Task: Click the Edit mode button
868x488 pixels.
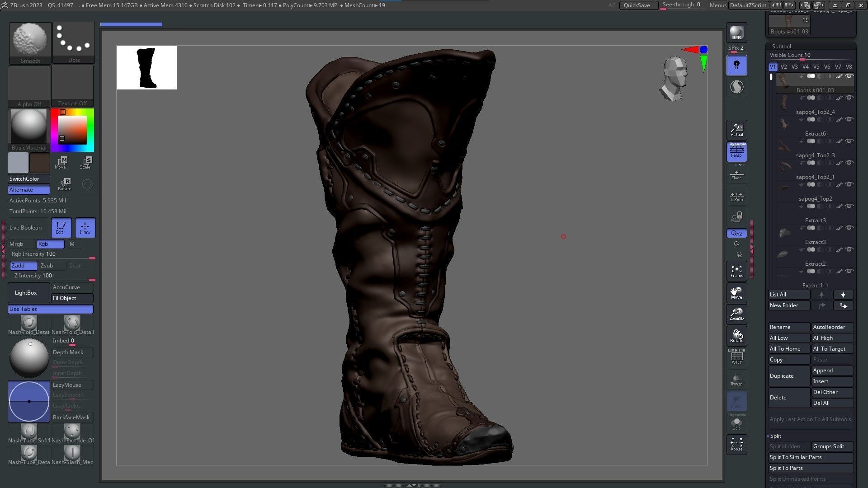Action: point(61,228)
